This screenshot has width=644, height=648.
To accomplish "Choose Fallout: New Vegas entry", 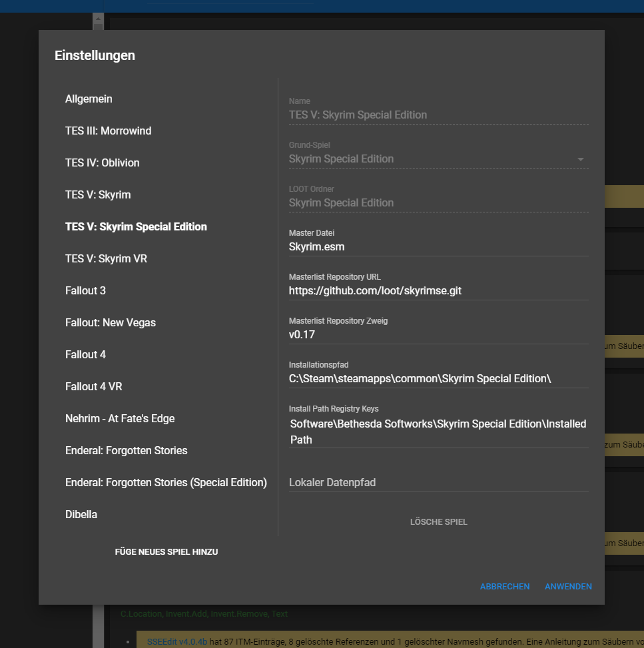I will coord(111,323).
